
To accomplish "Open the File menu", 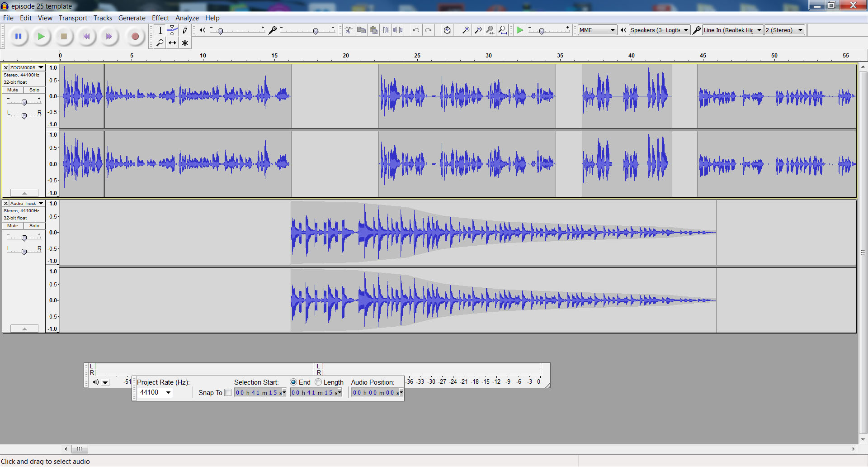I will (x=8, y=18).
